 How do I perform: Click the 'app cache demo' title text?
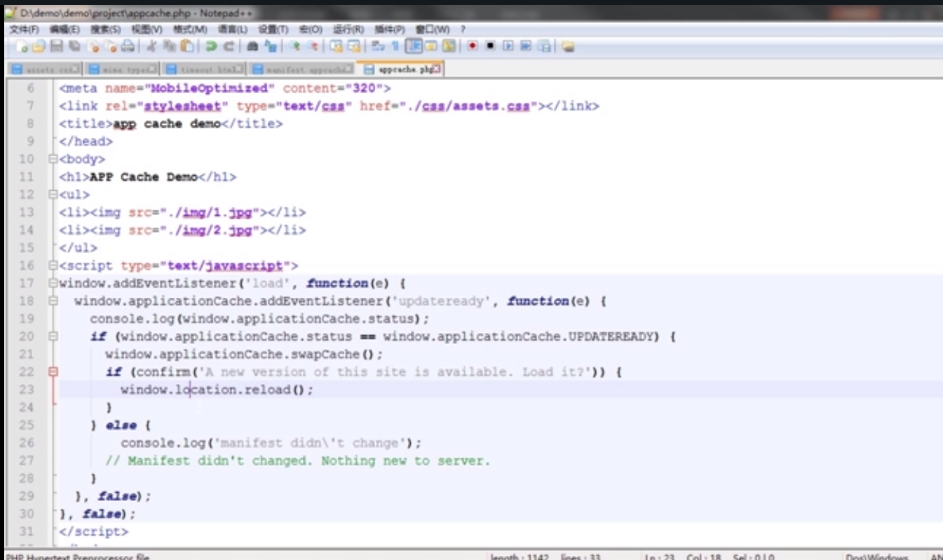click(167, 123)
